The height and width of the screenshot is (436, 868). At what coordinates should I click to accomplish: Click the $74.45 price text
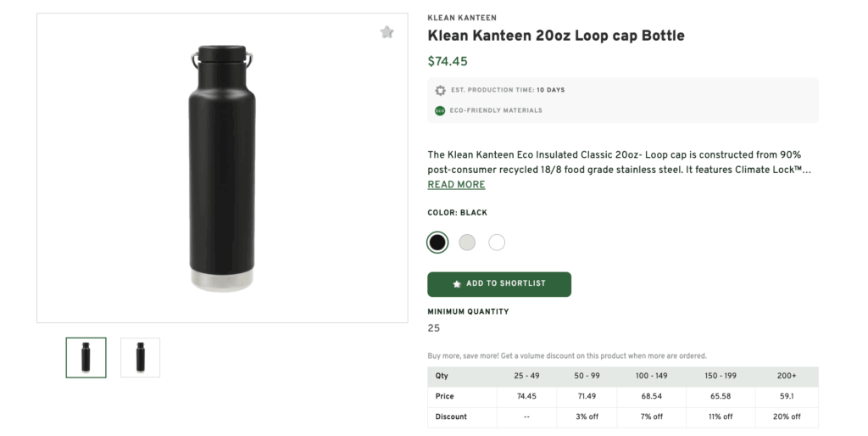(x=448, y=61)
